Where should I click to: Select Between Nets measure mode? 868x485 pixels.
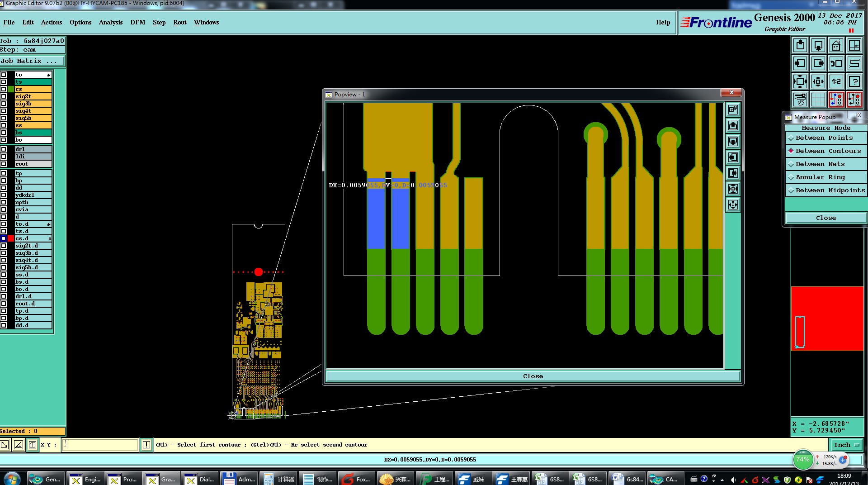[826, 164]
